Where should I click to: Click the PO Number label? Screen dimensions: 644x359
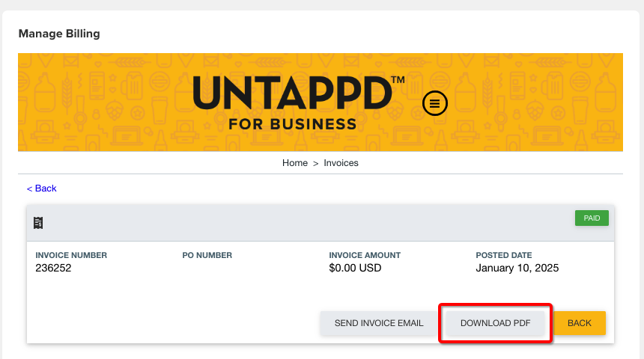(207, 255)
